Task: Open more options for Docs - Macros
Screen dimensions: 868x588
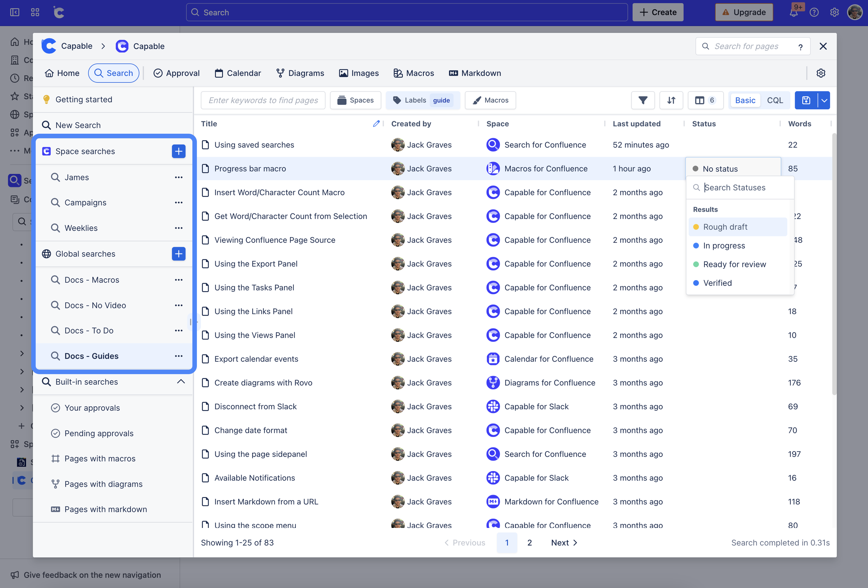Action: click(178, 280)
